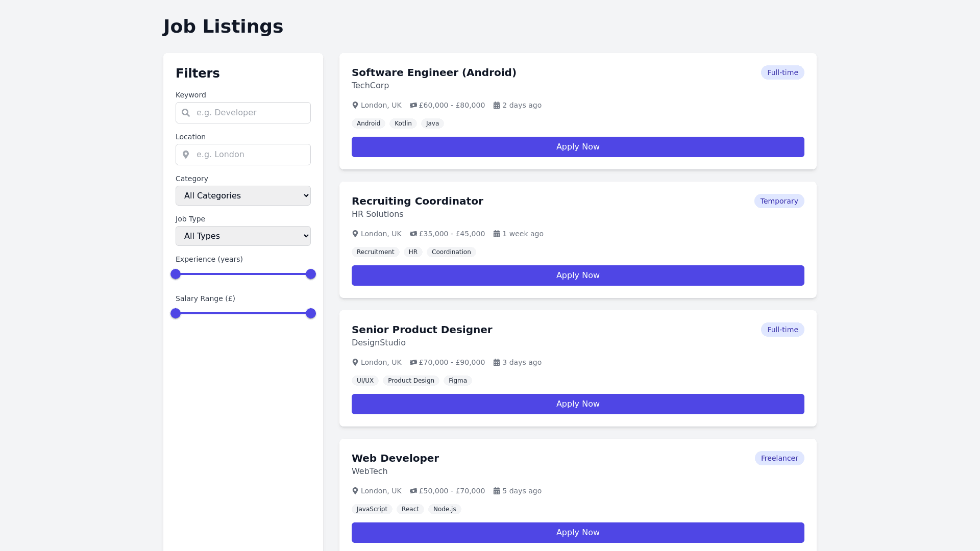
Task: Click salary banknote icon on Recruiting Coordinator listing
Action: pos(413,234)
